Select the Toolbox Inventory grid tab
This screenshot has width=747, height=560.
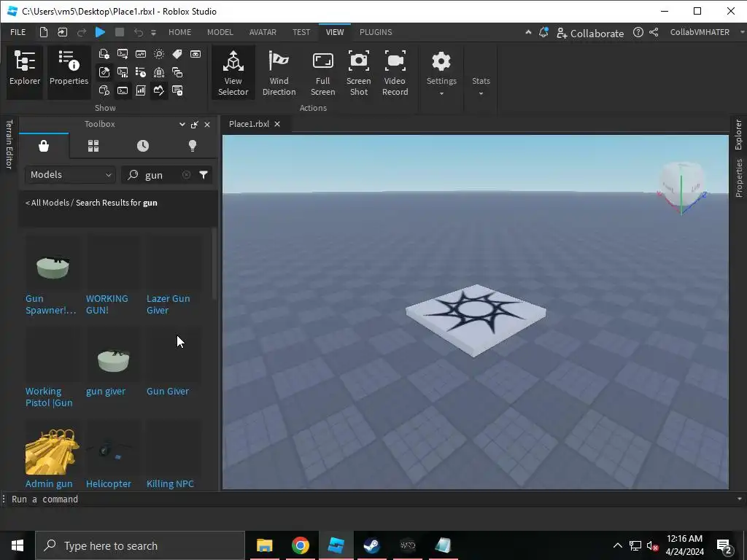click(93, 146)
